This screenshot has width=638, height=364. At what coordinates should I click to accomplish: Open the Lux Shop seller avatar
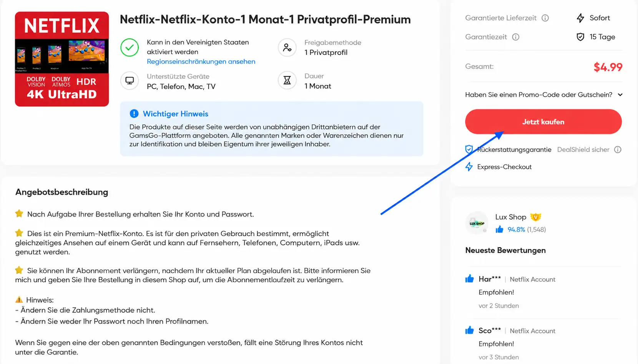pos(477,223)
